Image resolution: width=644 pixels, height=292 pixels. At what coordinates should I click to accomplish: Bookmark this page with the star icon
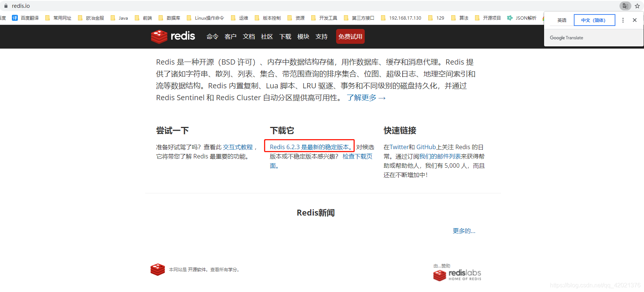[637, 6]
